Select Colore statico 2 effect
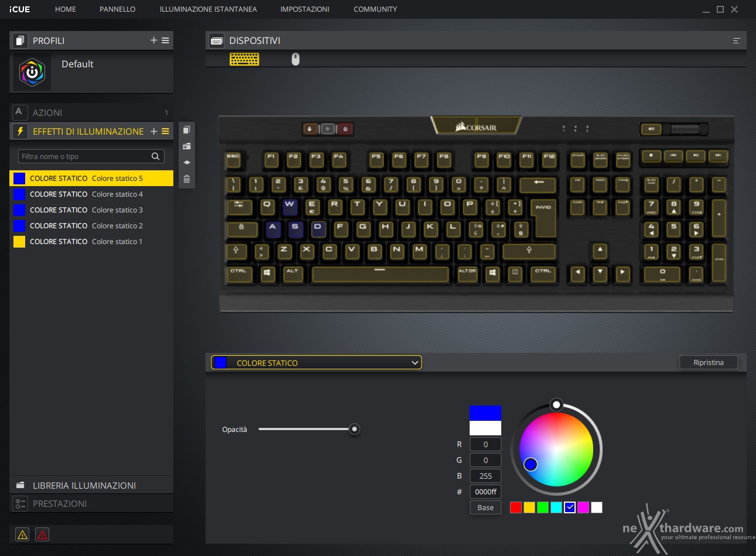756x556 pixels. pos(91,225)
